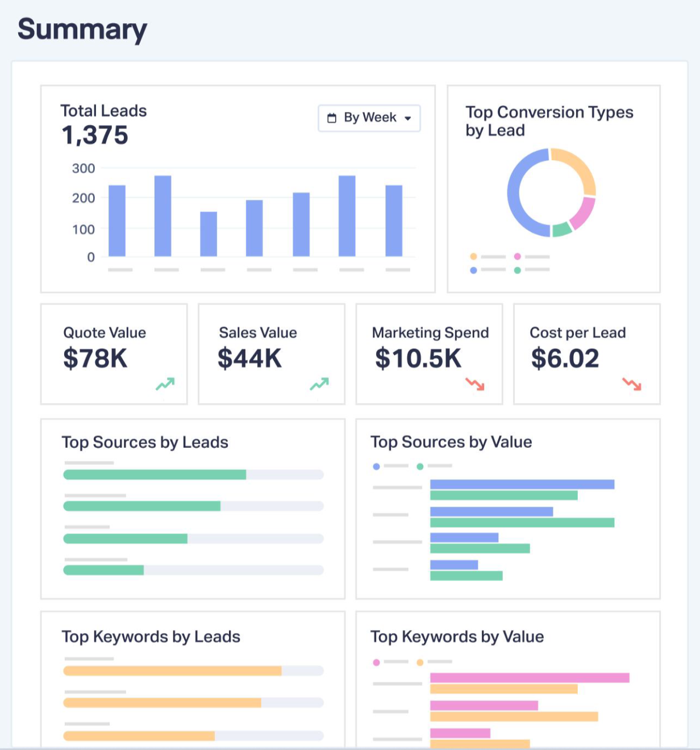Toggle the green legend dot under donut chart

tap(517, 270)
